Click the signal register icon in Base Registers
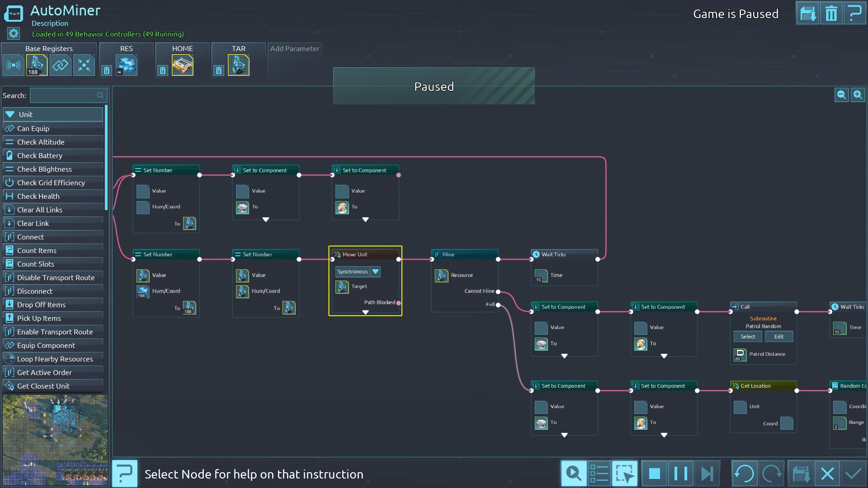Image resolution: width=868 pixels, height=488 pixels. pyautogui.click(x=14, y=66)
